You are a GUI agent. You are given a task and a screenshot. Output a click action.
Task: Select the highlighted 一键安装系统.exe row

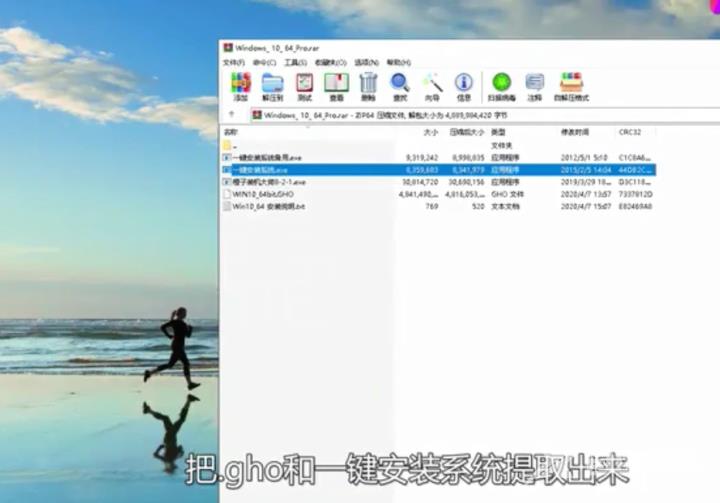point(439,170)
